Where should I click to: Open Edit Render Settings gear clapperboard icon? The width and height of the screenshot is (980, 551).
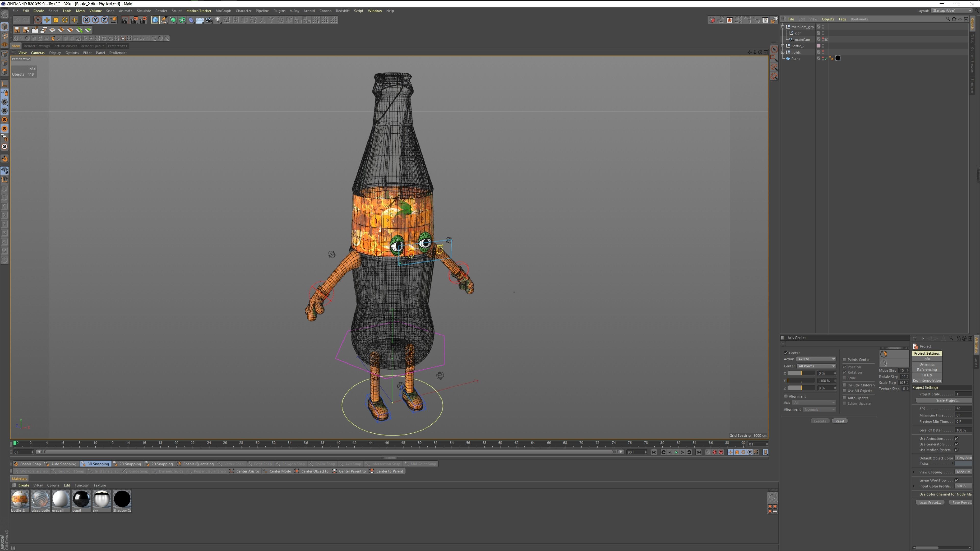(x=143, y=20)
